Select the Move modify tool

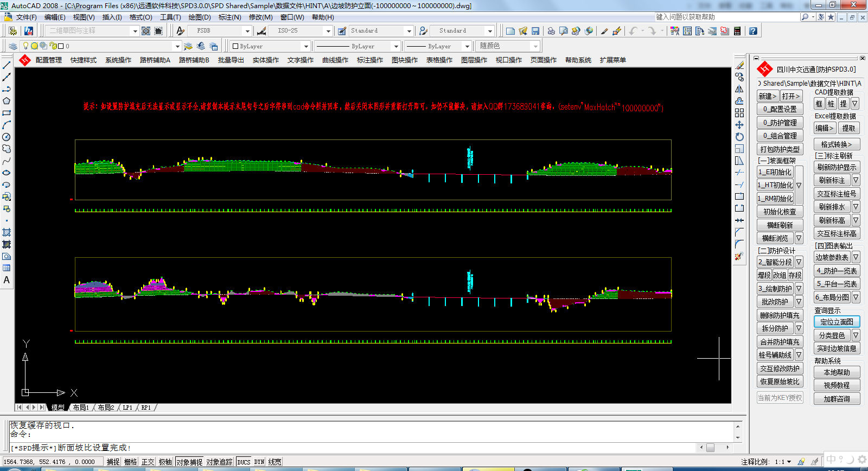[x=739, y=125]
